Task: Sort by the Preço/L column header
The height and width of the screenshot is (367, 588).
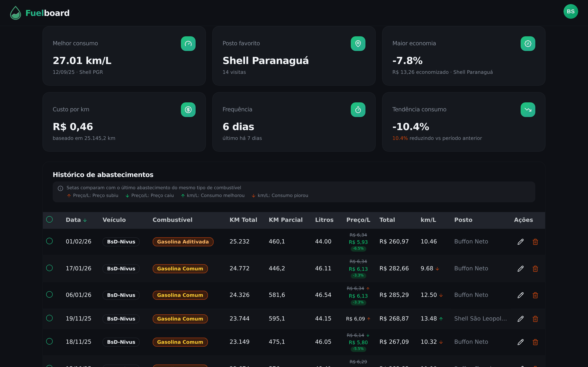Action: (x=358, y=220)
